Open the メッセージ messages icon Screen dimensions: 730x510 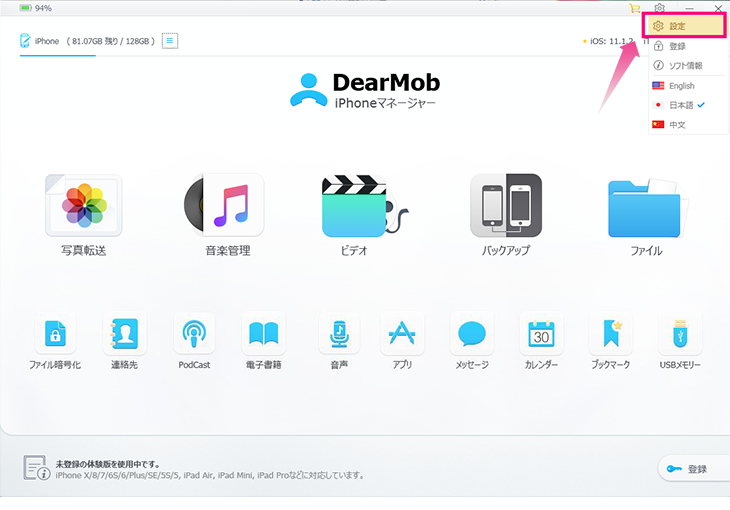[x=472, y=333]
